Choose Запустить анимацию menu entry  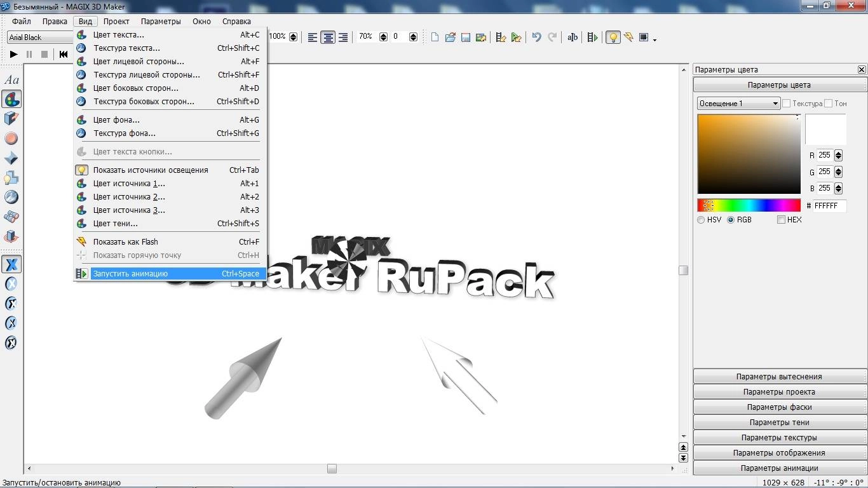pyautogui.click(x=170, y=274)
